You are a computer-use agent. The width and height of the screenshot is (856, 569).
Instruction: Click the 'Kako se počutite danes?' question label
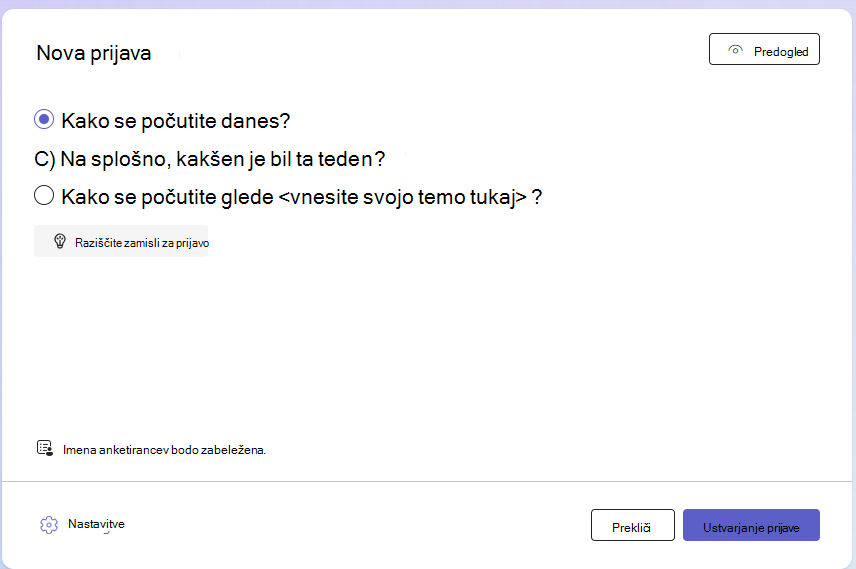pos(175,121)
